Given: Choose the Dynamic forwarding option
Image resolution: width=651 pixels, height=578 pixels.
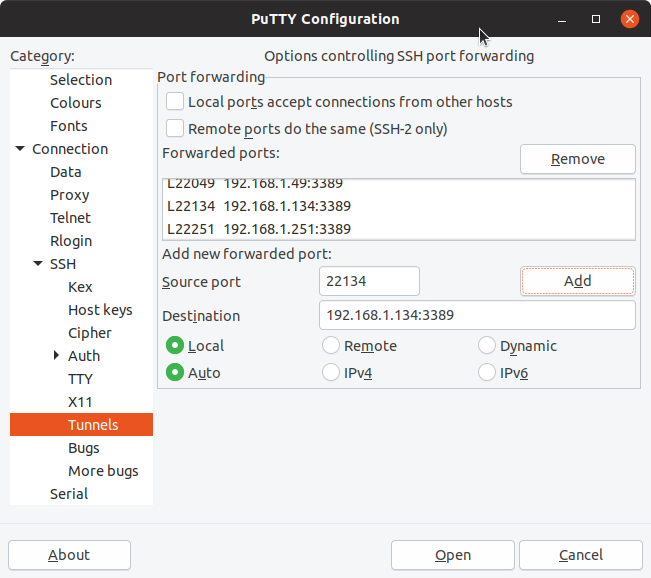Looking at the screenshot, I should click(487, 345).
